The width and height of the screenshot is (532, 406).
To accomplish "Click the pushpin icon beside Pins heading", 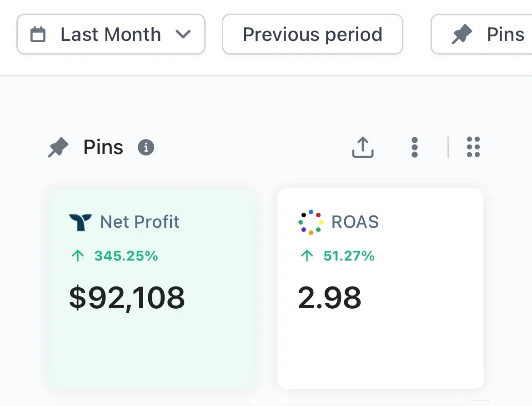I will (58, 148).
